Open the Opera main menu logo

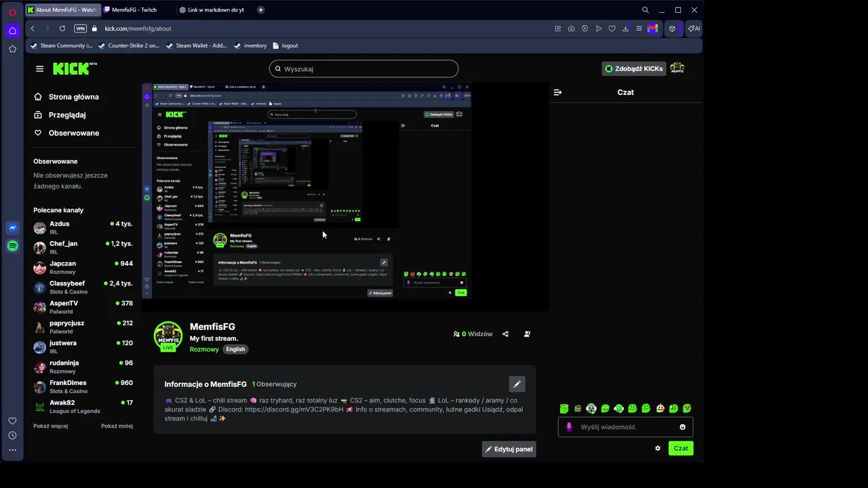point(12,12)
